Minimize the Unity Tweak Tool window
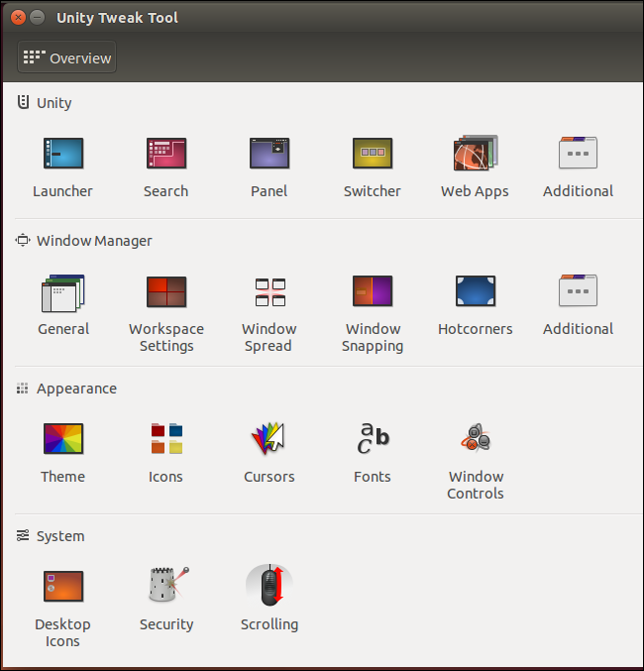 point(38,18)
